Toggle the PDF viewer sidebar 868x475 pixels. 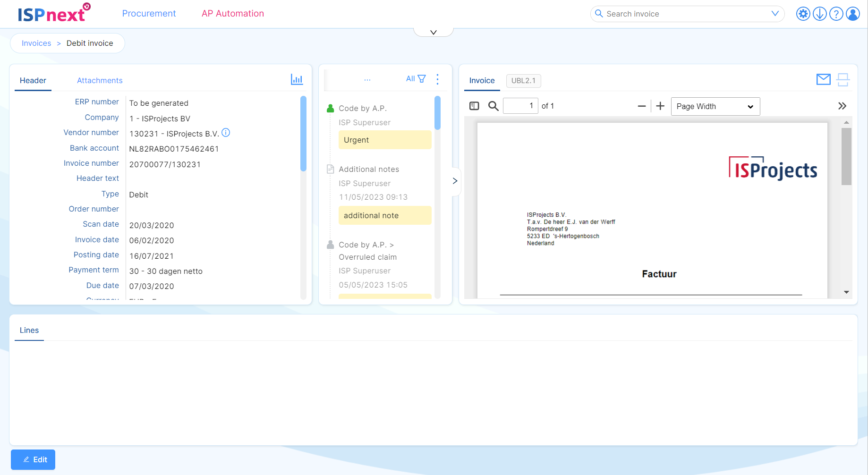[474, 106]
